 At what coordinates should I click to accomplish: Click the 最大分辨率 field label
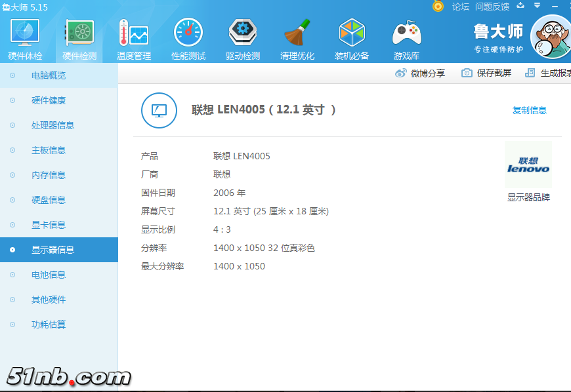coord(162,267)
